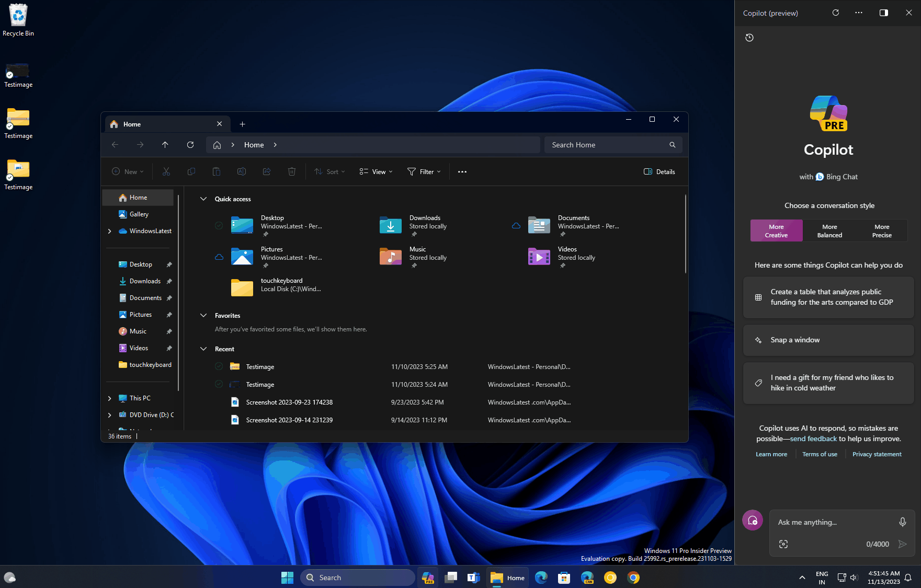Viewport: 921px width, 588px height.
Task: Refresh the Copilot pane
Action: 836,13
